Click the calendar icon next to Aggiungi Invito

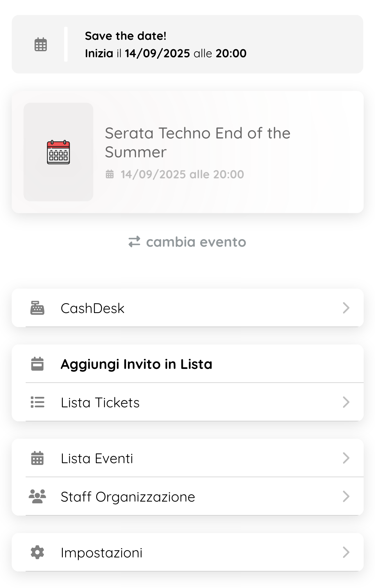click(37, 364)
